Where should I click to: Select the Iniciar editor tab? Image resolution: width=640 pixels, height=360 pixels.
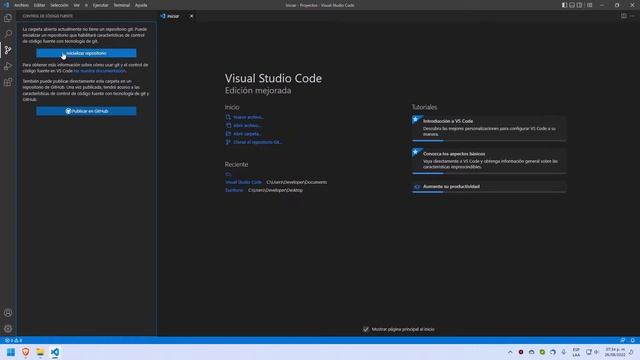point(176,16)
